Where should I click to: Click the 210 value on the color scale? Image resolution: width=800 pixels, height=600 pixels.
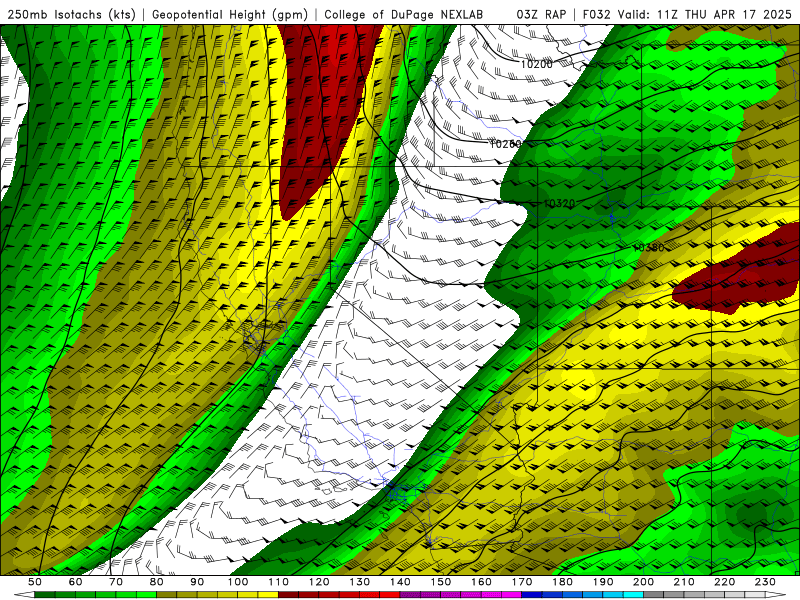(684, 582)
